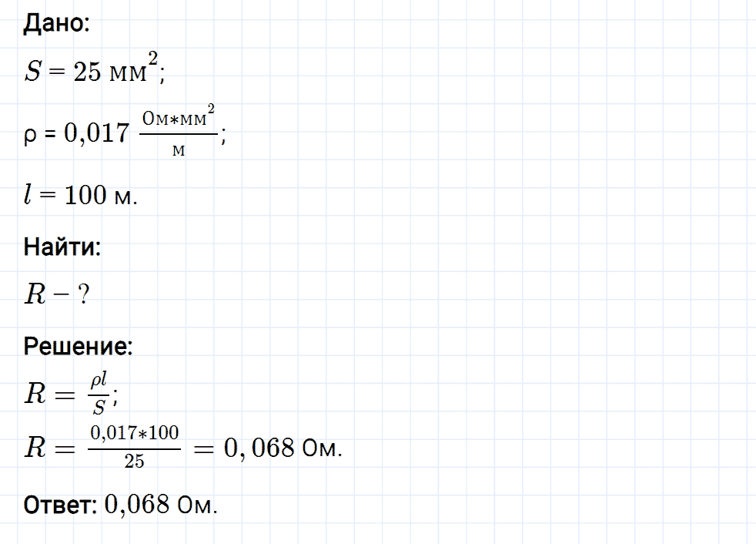Select the l = 100 м line

81,195
